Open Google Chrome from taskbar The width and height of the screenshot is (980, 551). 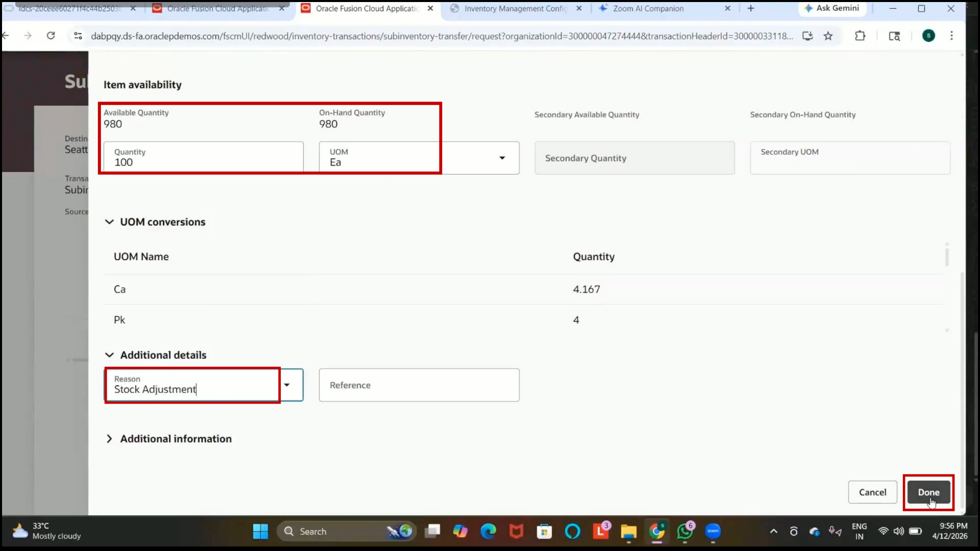tap(657, 532)
